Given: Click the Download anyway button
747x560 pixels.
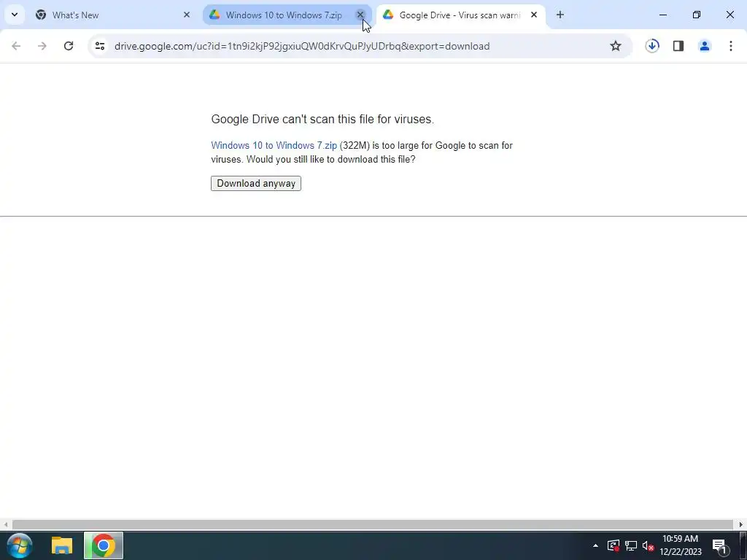Looking at the screenshot, I should tap(256, 183).
